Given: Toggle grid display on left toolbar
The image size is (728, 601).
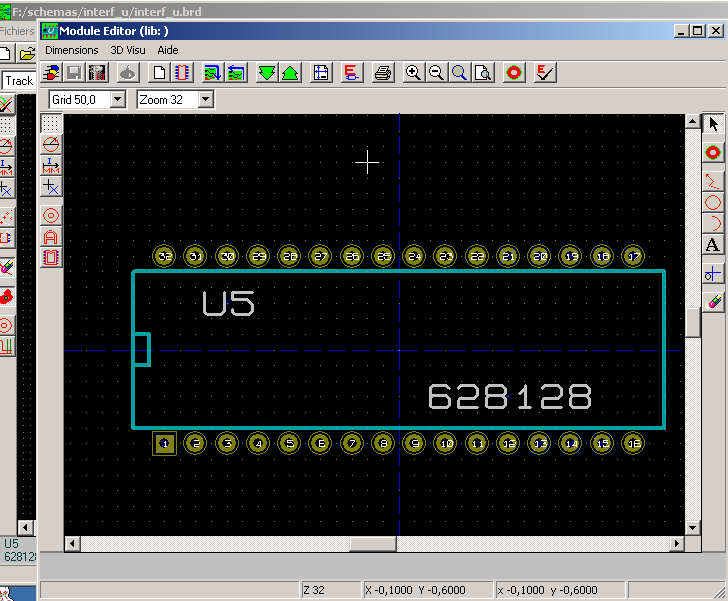Looking at the screenshot, I should tap(51, 123).
